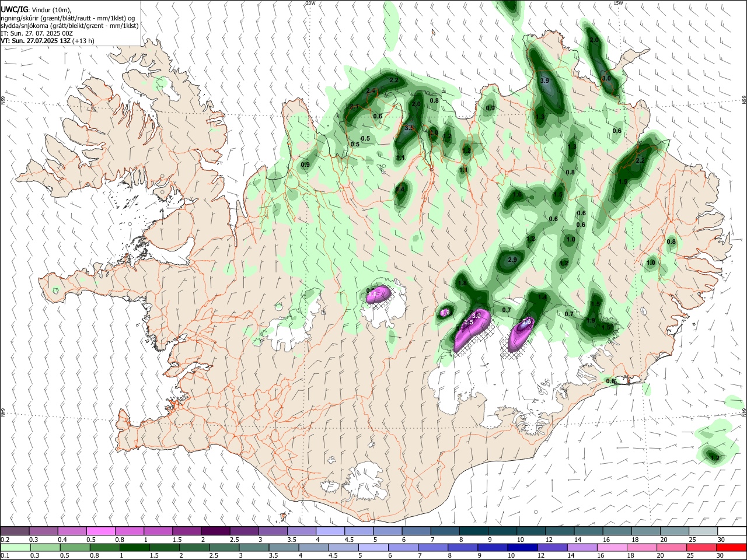Click the 2.9 precipitation value on map

point(512,260)
